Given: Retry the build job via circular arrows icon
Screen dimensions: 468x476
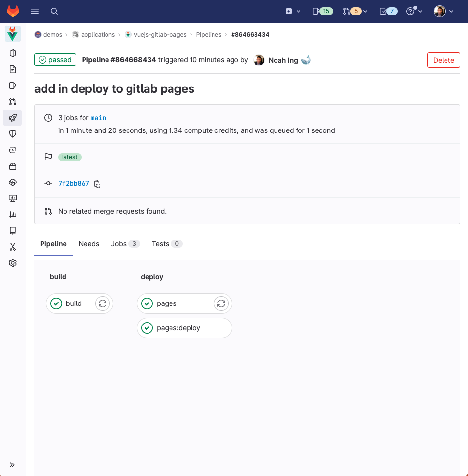Looking at the screenshot, I should click(103, 303).
